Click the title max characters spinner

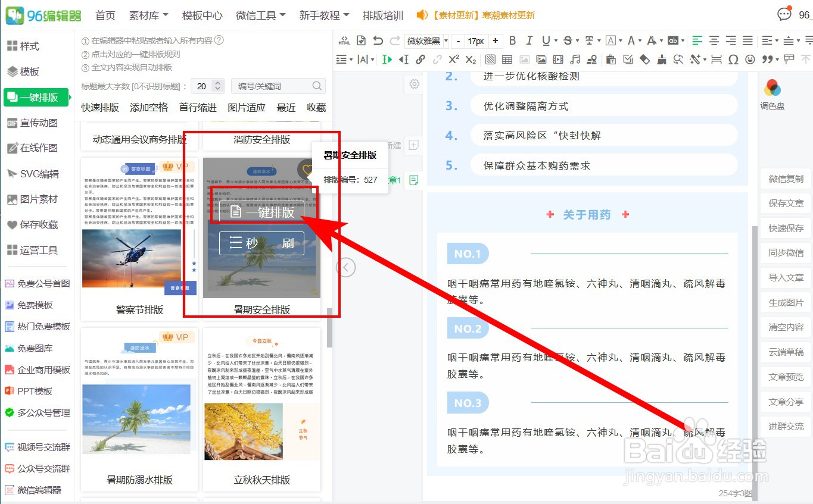click(218, 86)
